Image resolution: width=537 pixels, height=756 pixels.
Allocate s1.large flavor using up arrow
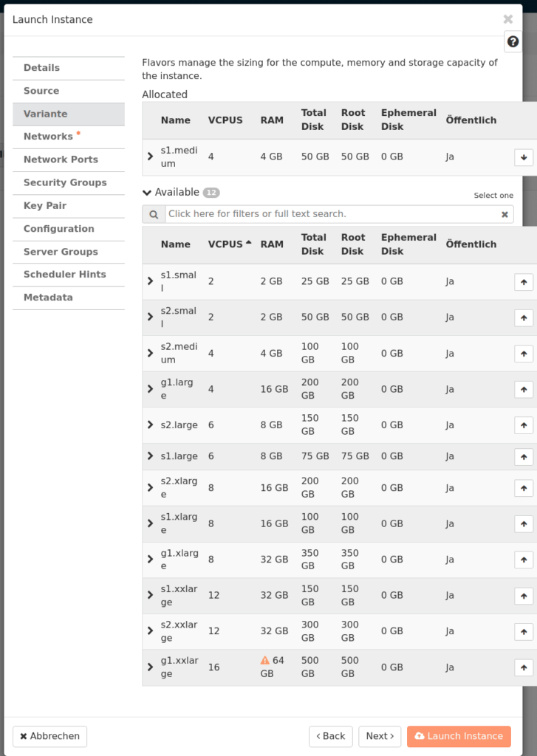click(523, 457)
